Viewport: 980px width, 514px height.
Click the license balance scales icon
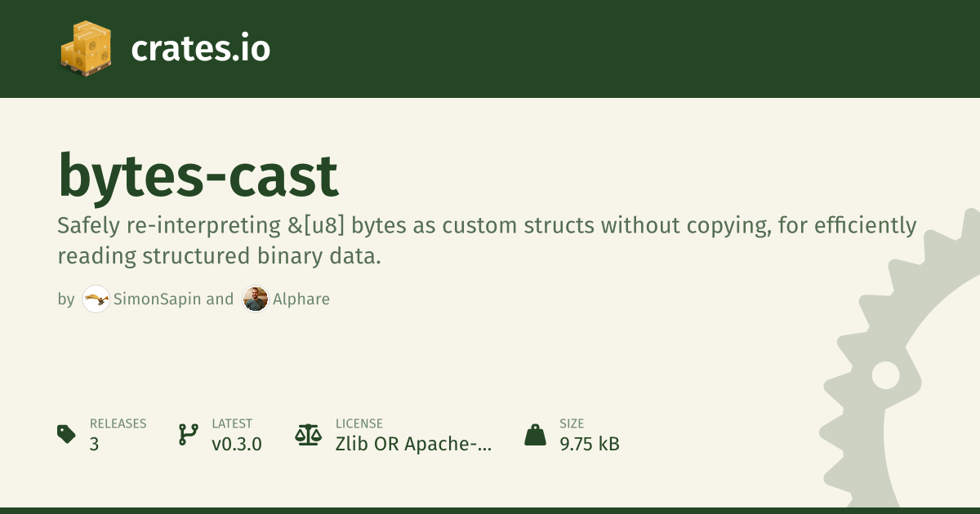tap(308, 434)
